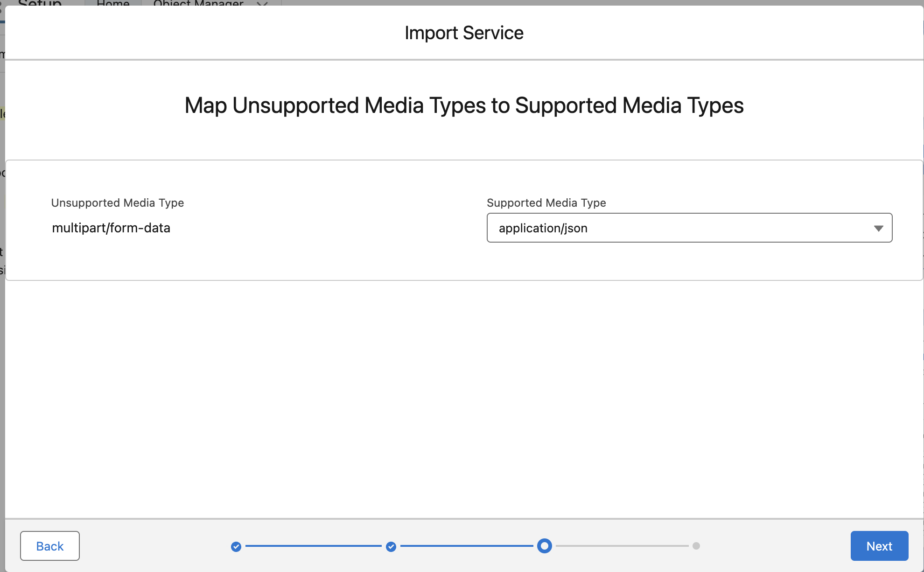Click the Supported Media Type label
Image resolution: width=924 pixels, height=572 pixels.
pyautogui.click(x=546, y=203)
